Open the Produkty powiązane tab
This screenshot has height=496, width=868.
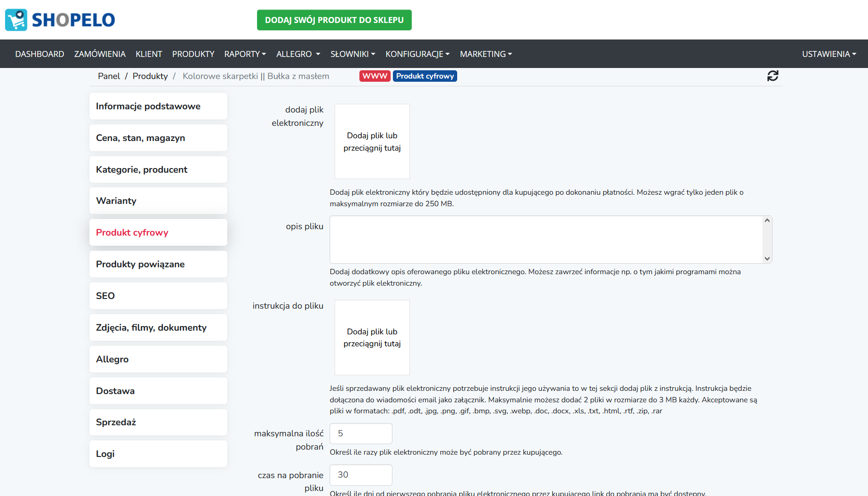[158, 264]
